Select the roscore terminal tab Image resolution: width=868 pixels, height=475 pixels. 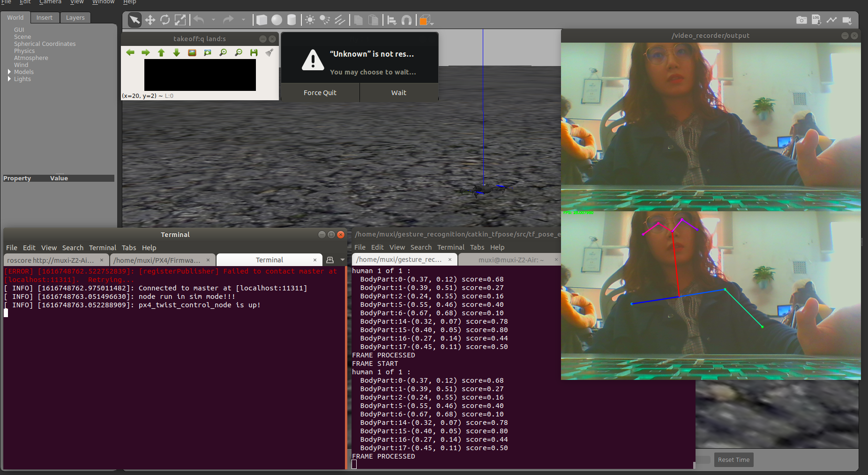52,260
